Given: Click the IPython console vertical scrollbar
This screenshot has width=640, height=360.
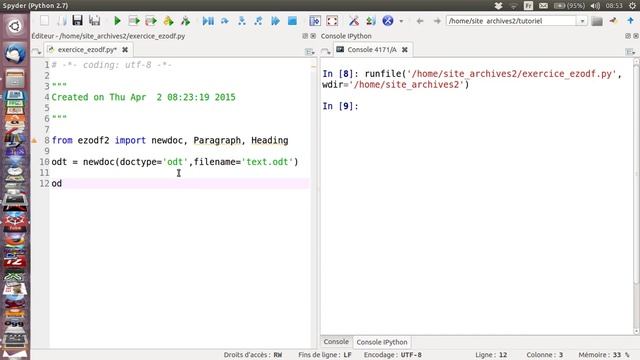Looking at the screenshot, I should coord(636,196).
